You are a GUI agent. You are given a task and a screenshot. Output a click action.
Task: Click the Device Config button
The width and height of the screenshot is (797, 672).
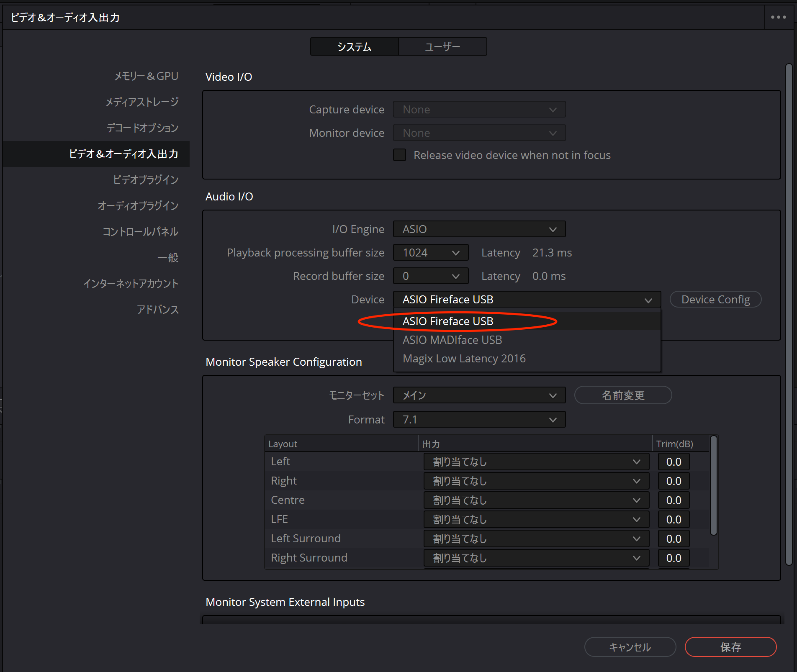pyautogui.click(x=715, y=300)
